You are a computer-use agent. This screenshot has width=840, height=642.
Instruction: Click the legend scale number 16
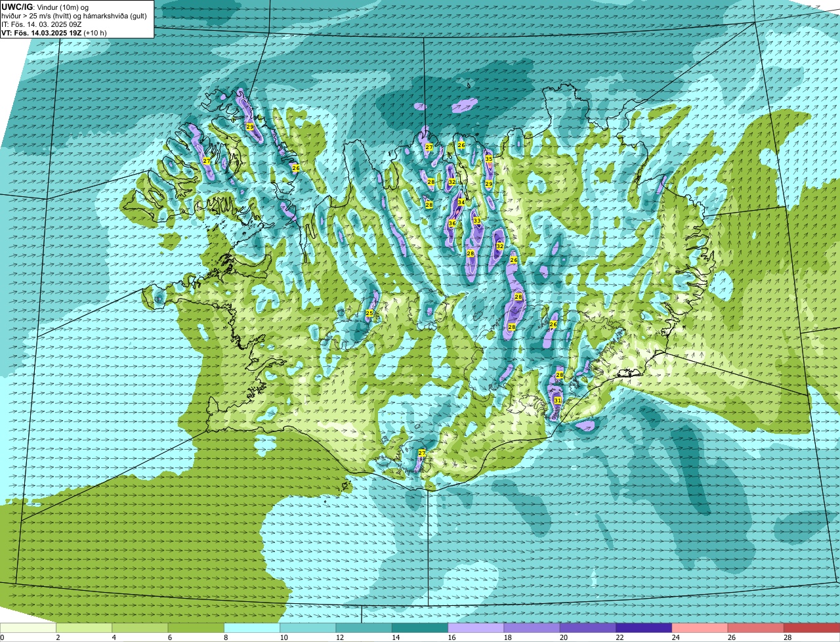point(451,637)
